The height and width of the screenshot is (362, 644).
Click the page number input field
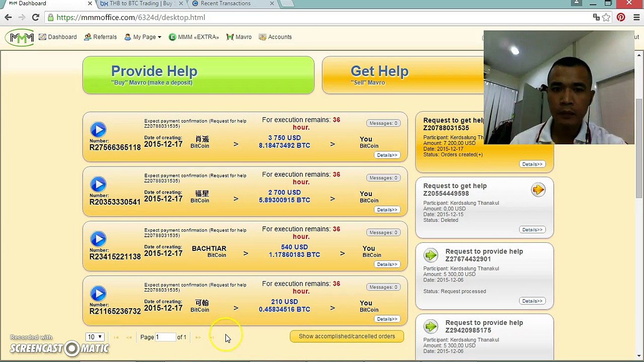point(165,337)
